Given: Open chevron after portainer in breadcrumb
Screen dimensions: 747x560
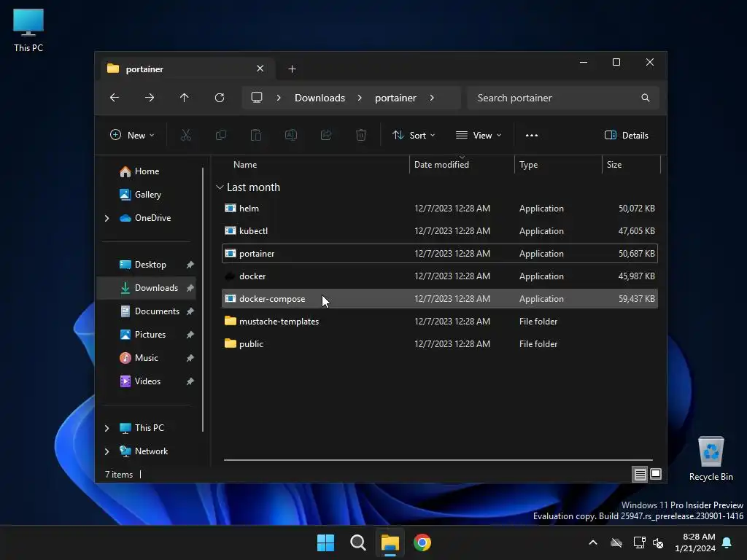Looking at the screenshot, I should 432,98.
